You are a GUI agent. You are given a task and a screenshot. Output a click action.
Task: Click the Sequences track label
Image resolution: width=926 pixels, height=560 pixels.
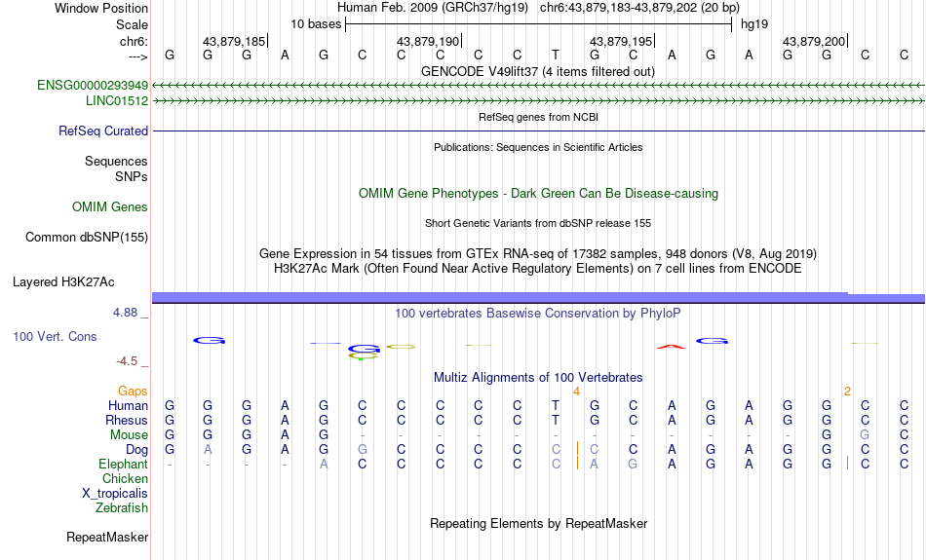(116, 161)
